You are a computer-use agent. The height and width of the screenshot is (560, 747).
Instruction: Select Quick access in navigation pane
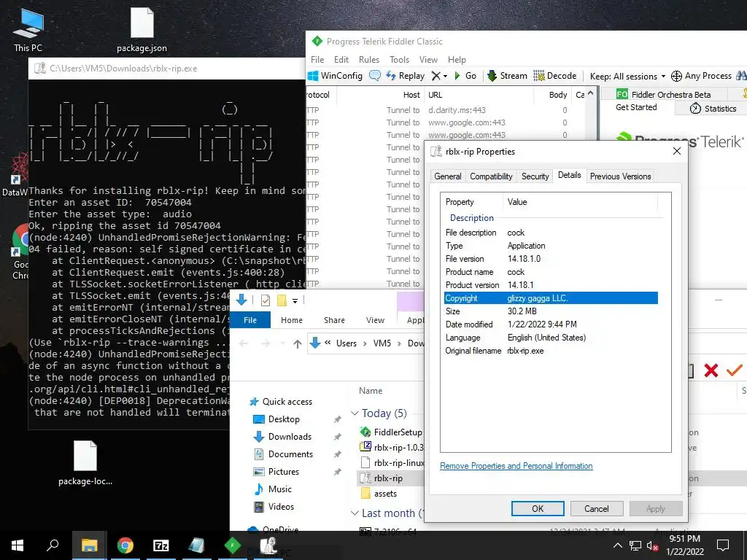click(x=287, y=402)
